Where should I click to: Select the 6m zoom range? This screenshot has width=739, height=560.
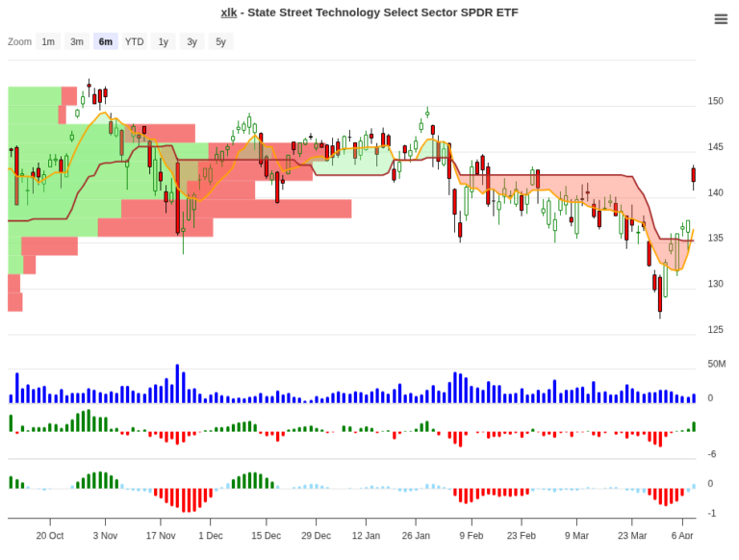point(106,42)
